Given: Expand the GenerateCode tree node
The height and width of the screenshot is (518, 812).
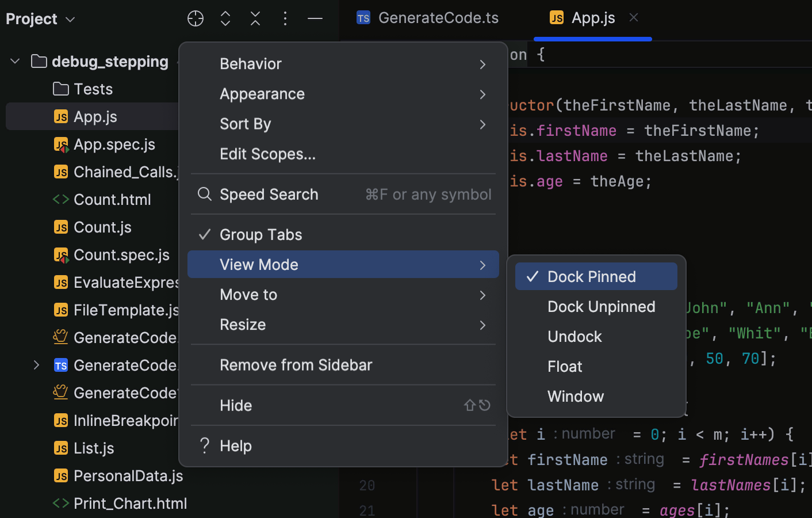Looking at the screenshot, I should pos(36,365).
